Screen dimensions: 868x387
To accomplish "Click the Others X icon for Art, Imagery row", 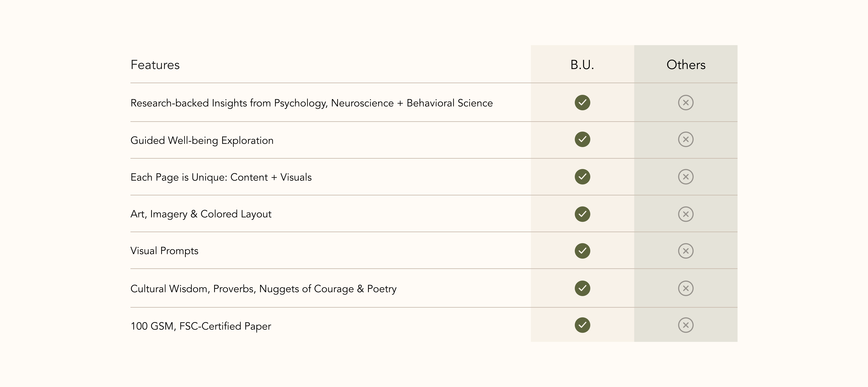I will coord(686,214).
